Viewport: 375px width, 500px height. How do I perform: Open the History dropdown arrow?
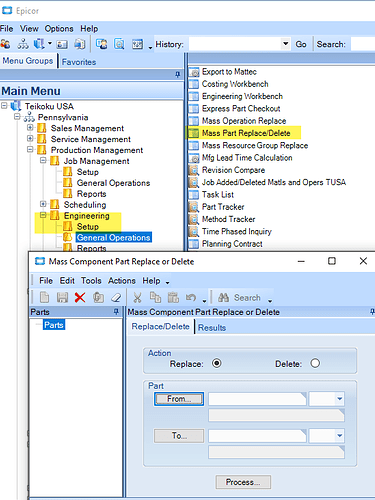pos(285,44)
